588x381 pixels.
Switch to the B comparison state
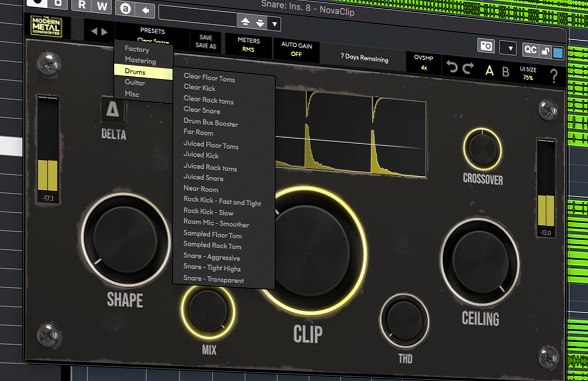506,71
